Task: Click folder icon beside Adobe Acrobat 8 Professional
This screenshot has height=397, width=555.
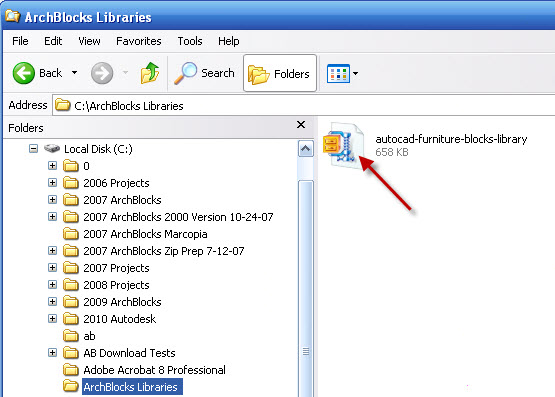Action: (71, 369)
